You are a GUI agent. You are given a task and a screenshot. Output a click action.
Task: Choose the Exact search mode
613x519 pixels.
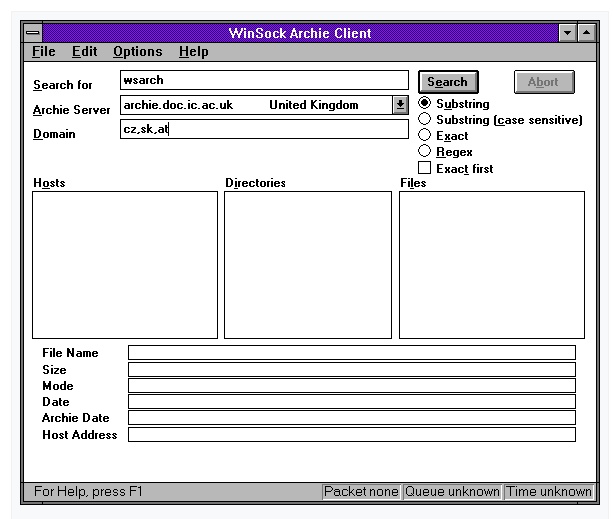424,135
